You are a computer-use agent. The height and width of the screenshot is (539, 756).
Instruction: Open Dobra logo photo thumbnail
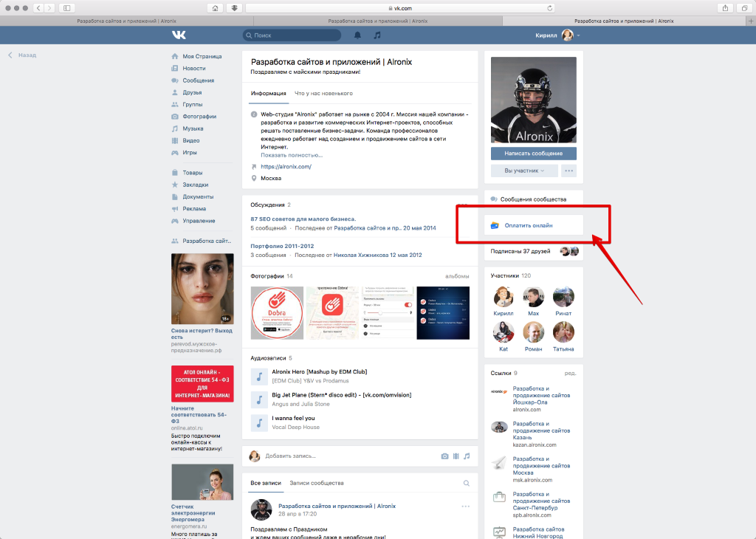click(277, 313)
